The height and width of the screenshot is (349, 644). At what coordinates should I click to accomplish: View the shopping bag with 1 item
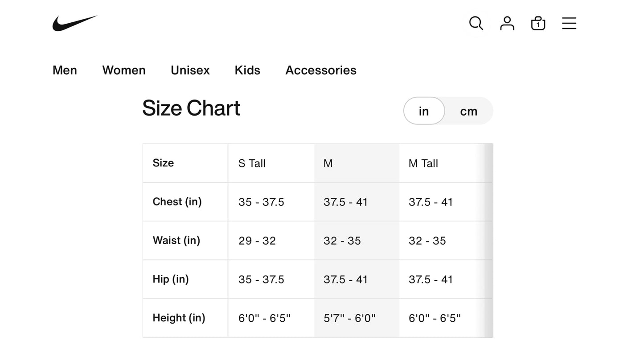538,23
